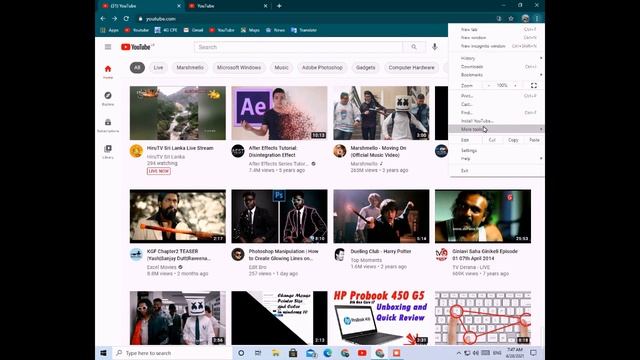Decrease zoom with minus button

click(x=489, y=85)
